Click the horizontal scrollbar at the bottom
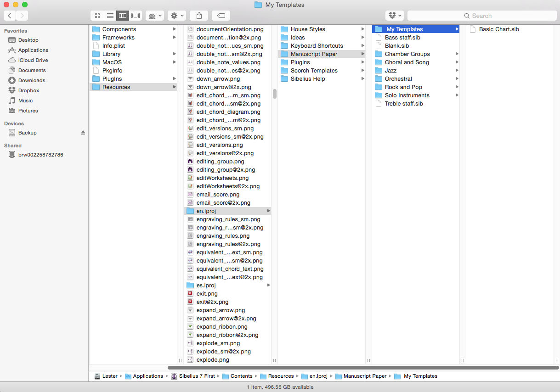The width and height of the screenshot is (560, 392). tap(363, 367)
